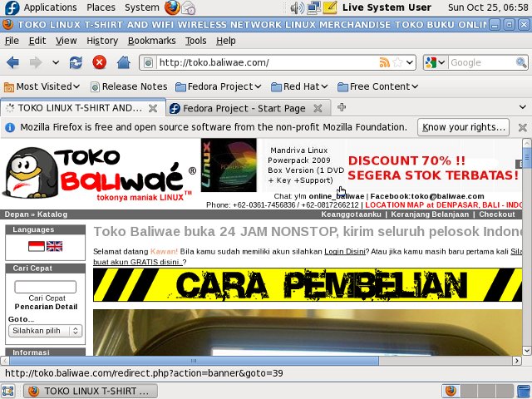This screenshot has height=399, width=532.
Task: Click the Login Disini link
Action: [x=345, y=251]
